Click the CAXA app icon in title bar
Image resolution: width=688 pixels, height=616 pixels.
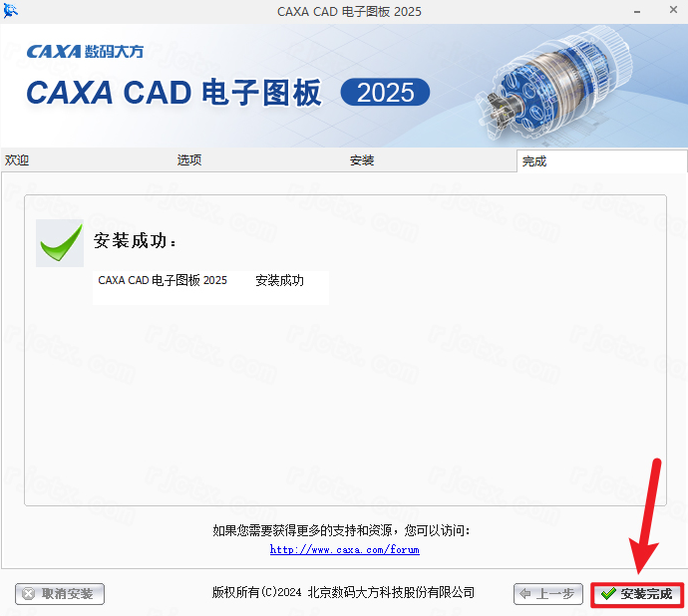coord(10,11)
